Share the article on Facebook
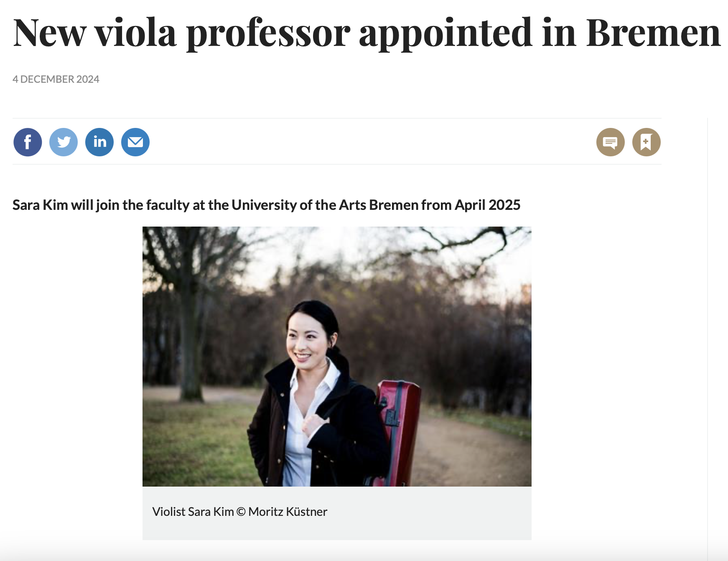 28,142
